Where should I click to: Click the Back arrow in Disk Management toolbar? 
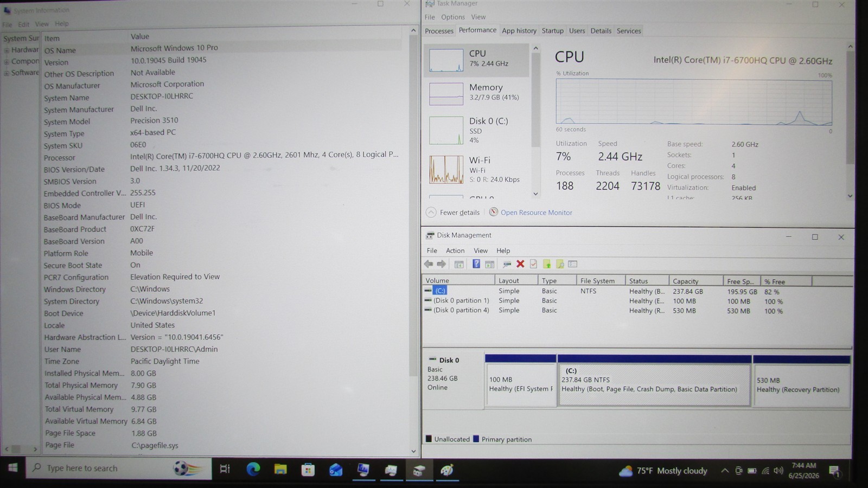[x=429, y=264]
